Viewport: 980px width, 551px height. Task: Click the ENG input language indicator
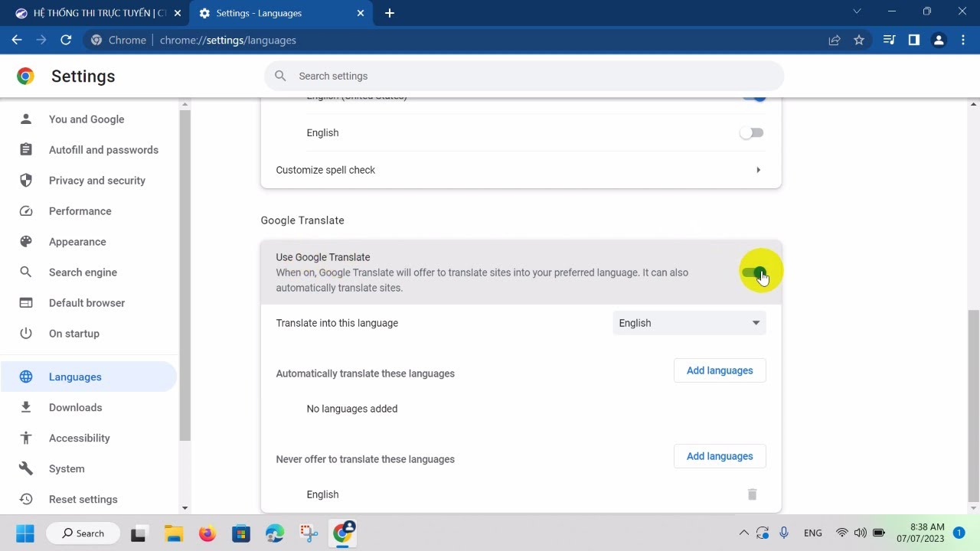[x=813, y=533]
